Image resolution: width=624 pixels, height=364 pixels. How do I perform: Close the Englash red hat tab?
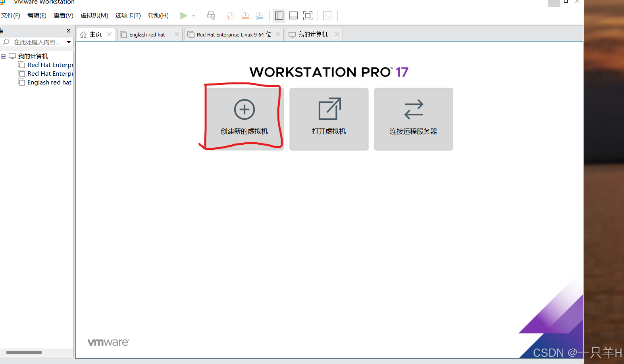click(x=177, y=34)
